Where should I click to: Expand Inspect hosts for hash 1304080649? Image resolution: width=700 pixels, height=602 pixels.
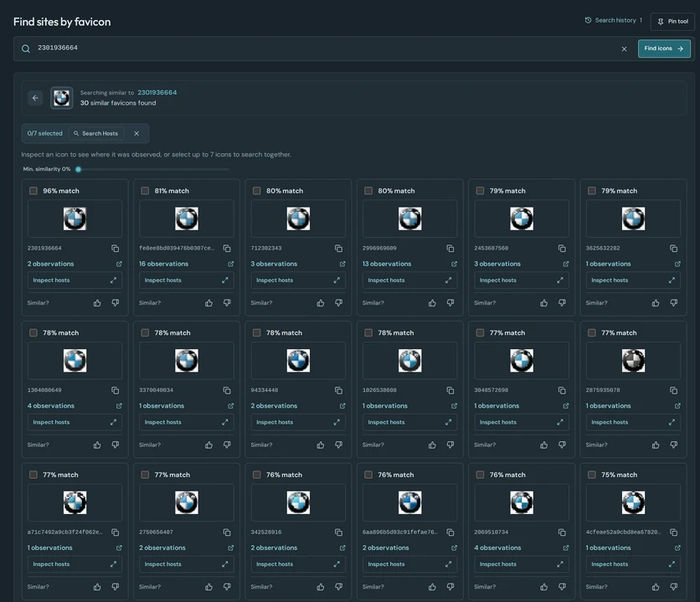pyautogui.click(x=75, y=422)
